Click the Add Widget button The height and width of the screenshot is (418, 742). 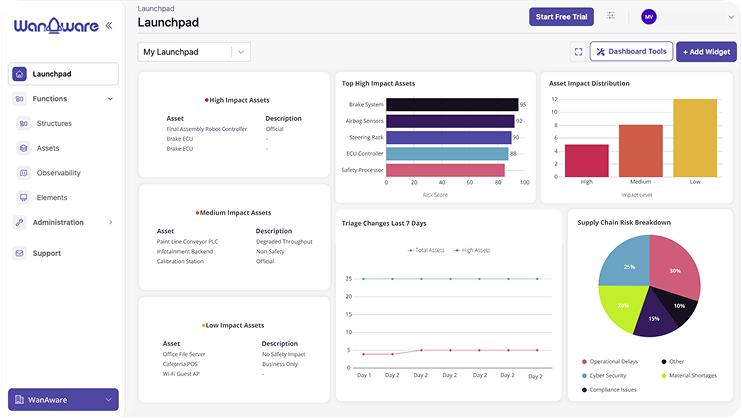706,52
